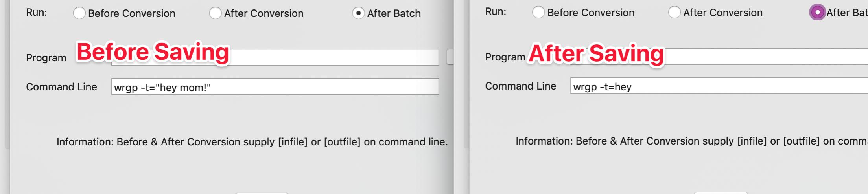The height and width of the screenshot is (194, 868).
Task: Select After Conversion radio in After Saving window
Action: coord(674,13)
